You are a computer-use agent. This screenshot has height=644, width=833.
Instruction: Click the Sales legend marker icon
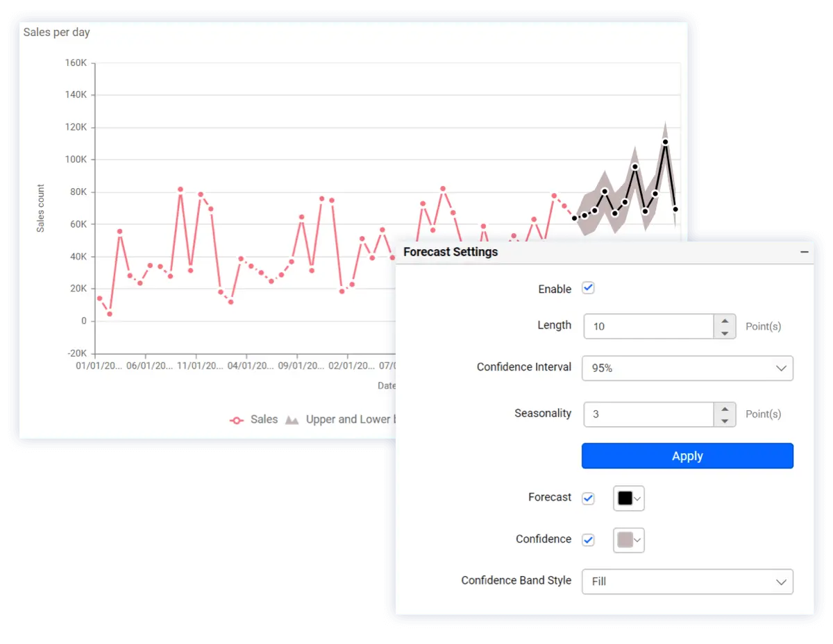[x=237, y=420]
